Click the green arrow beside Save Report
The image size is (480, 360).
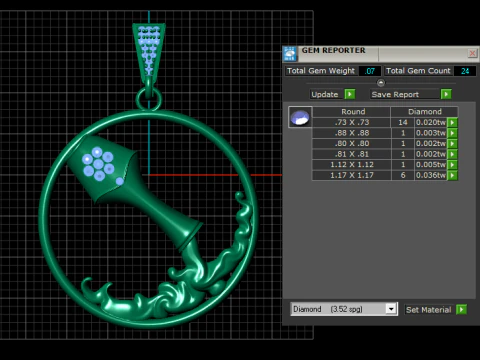(x=446, y=94)
